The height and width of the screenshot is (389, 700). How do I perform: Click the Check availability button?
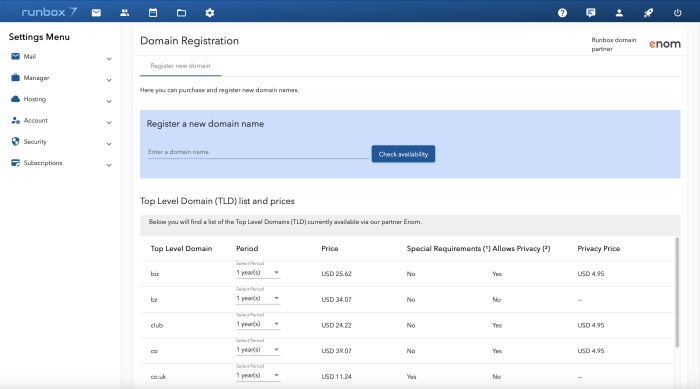(403, 154)
